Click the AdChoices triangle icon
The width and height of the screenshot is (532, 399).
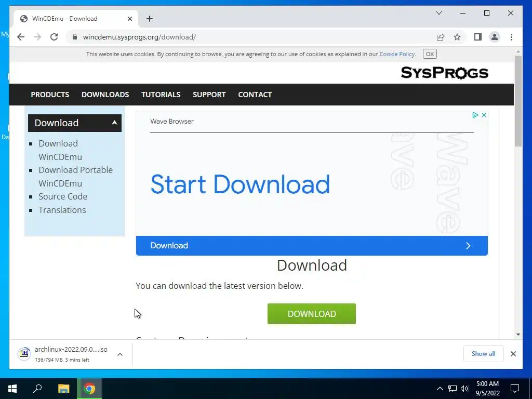click(x=475, y=115)
